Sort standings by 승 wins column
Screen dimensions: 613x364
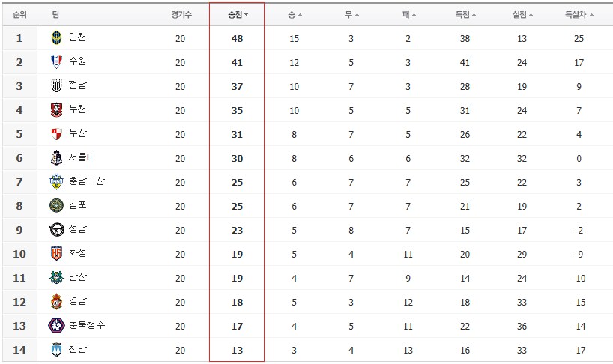(x=295, y=15)
